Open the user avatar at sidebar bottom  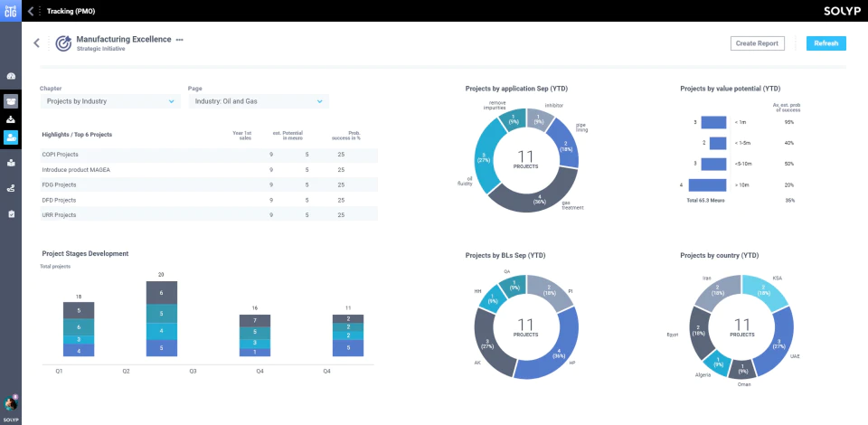click(x=11, y=404)
